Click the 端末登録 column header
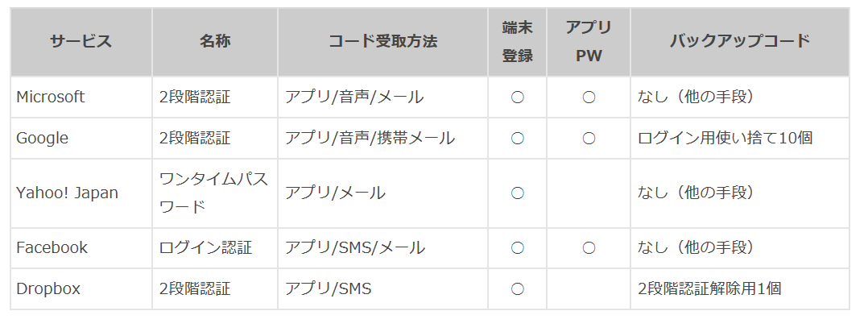This screenshot has height=336, width=868. pos(517,42)
